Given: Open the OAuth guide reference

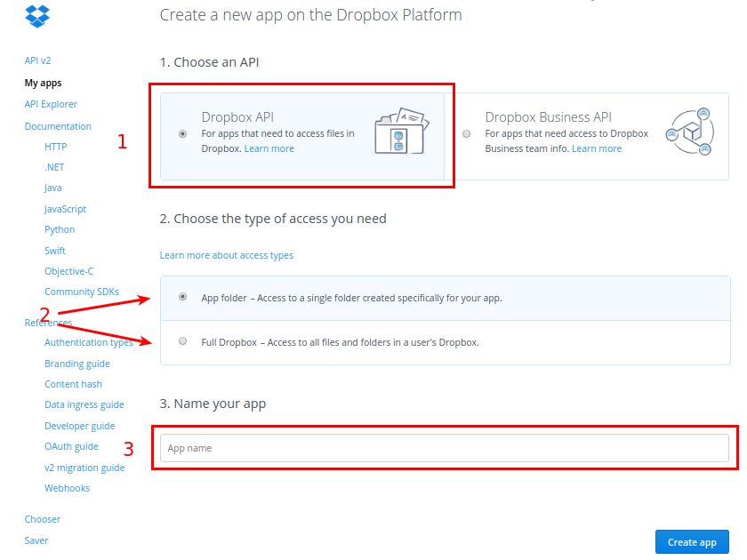Looking at the screenshot, I should (71, 446).
